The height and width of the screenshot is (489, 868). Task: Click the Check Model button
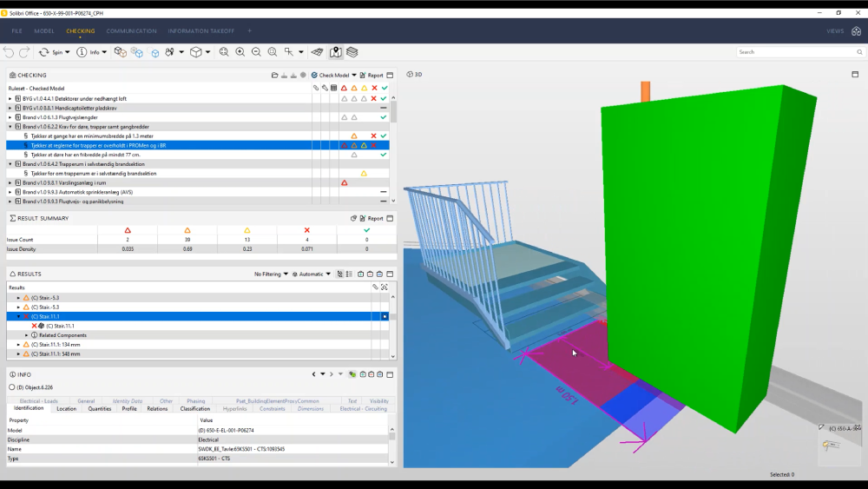pos(333,76)
